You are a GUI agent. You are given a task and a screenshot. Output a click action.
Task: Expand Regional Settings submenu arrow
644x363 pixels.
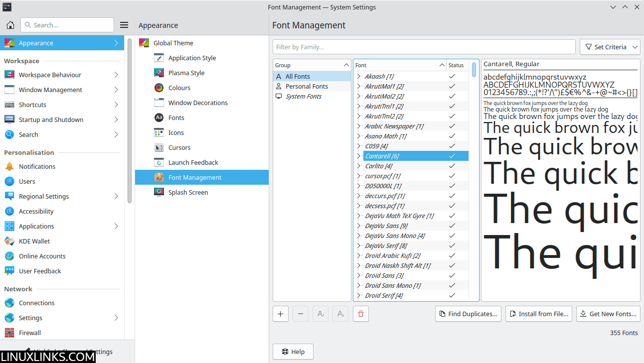116,196
